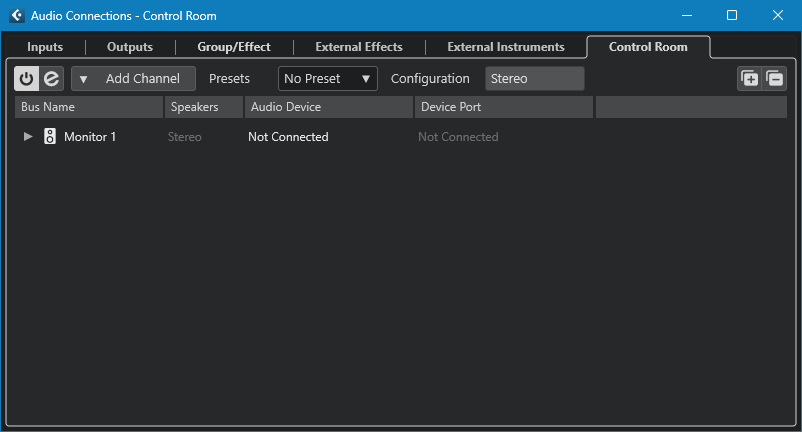Toggle exclusive device ports 'e' button

51,79
